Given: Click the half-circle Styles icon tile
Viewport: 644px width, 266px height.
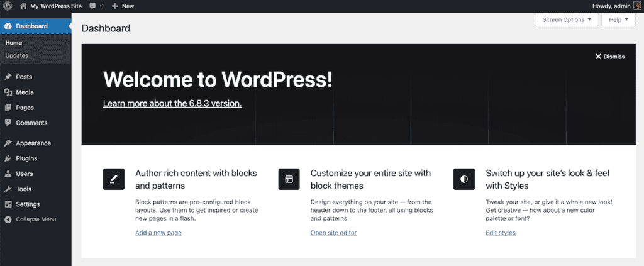Looking at the screenshot, I should pos(464,179).
